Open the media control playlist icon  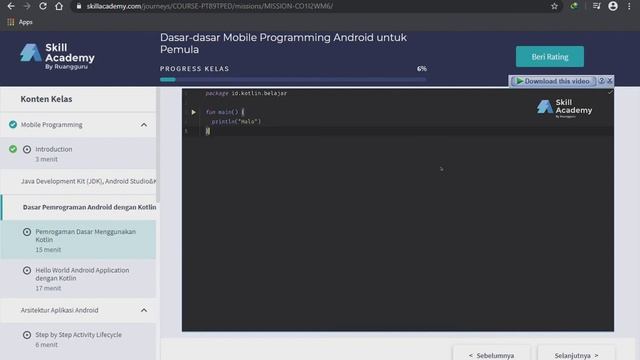(x=597, y=6)
